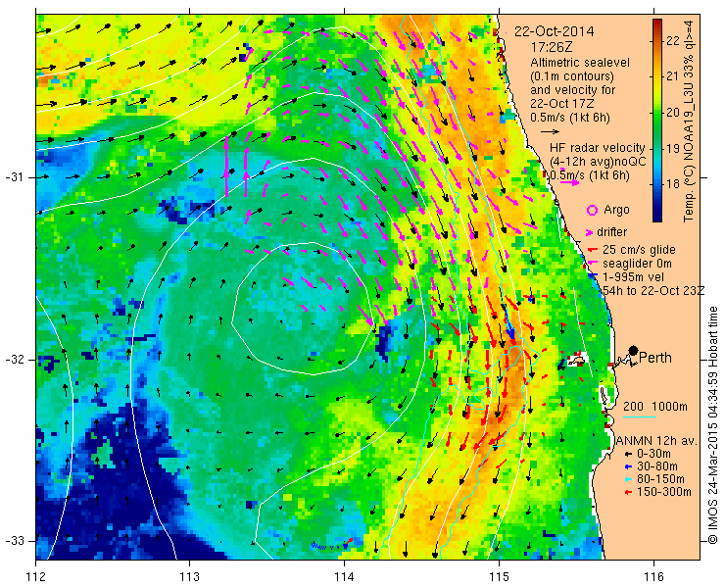Click the time text 17:26Z
The image size is (725, 588).
point(552,47)
